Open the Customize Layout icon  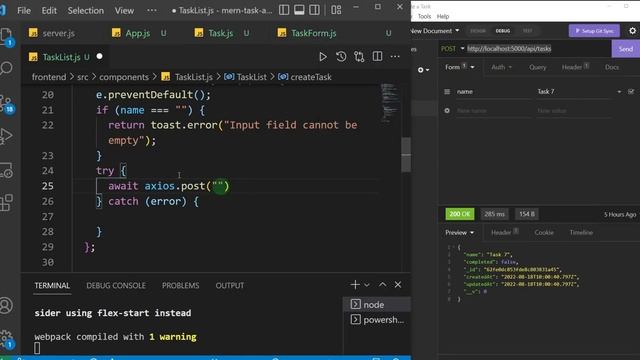pos(336,10)
